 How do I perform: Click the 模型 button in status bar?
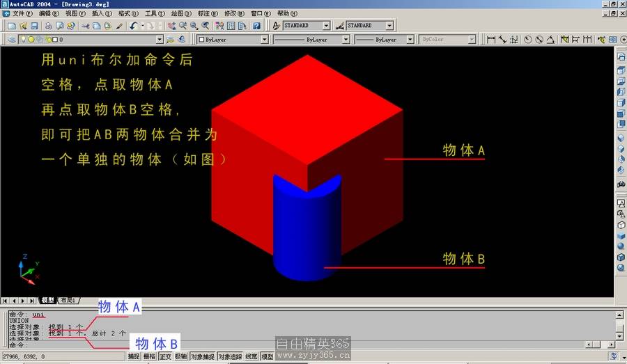(x=267, y=356)
